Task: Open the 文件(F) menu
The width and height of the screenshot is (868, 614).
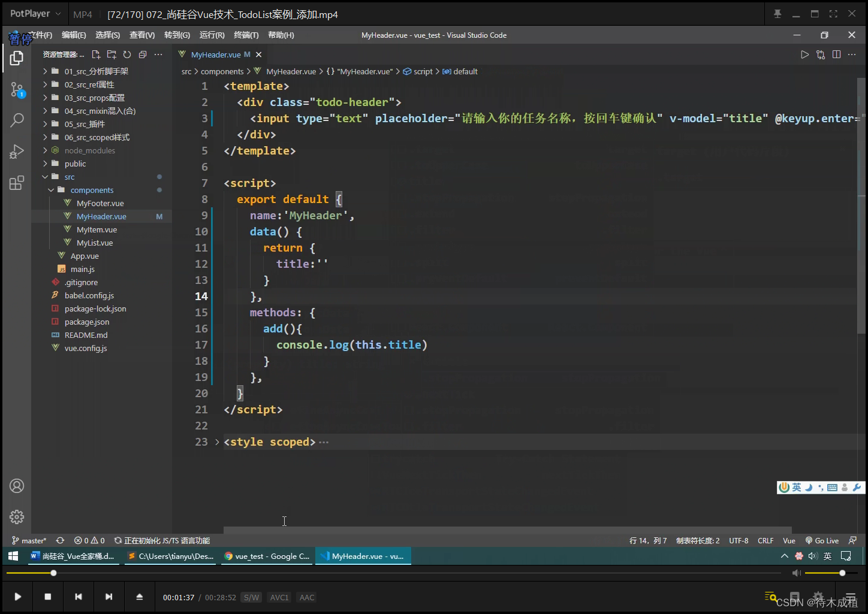Action: coord(40,35)
